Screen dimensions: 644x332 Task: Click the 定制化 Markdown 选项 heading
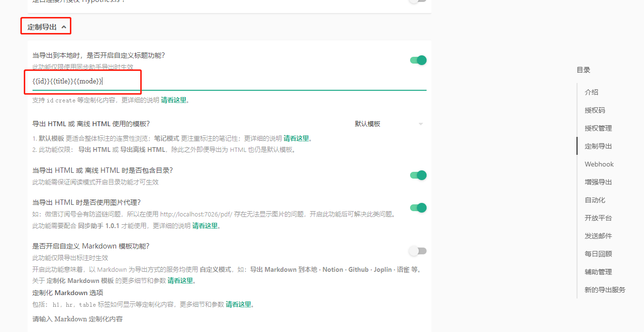pos(67,293)
